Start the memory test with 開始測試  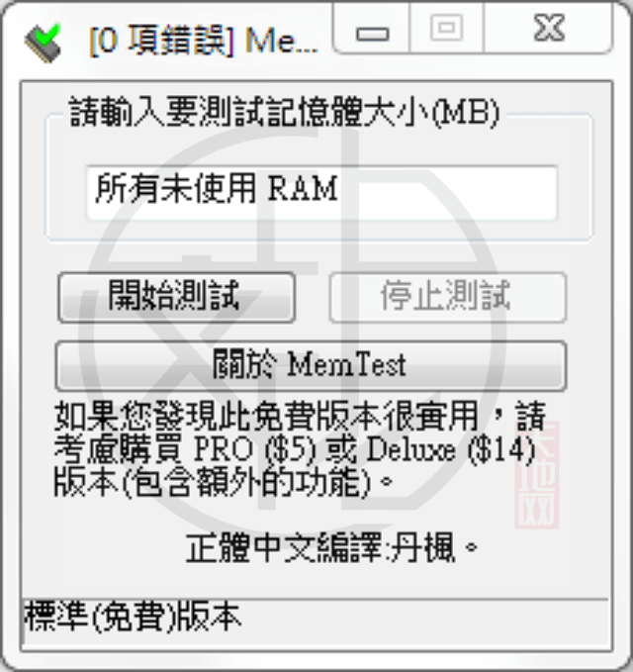pos(176,297)
